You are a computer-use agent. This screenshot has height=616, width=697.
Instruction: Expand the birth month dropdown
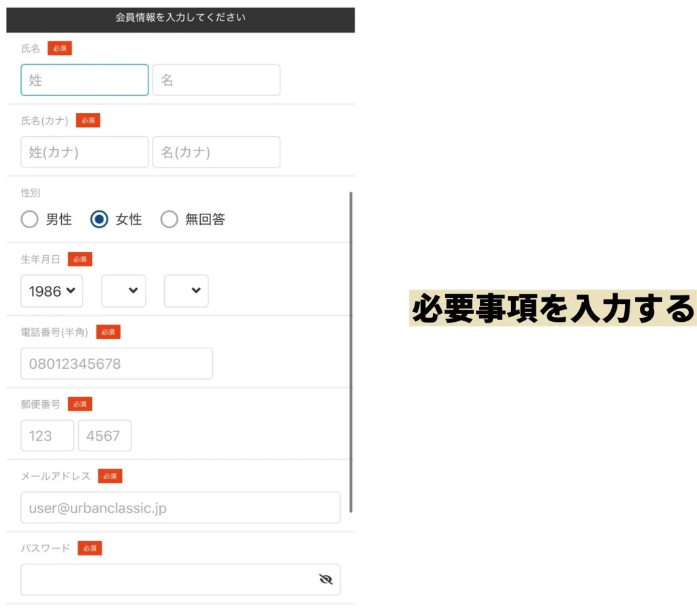point(124,291)
